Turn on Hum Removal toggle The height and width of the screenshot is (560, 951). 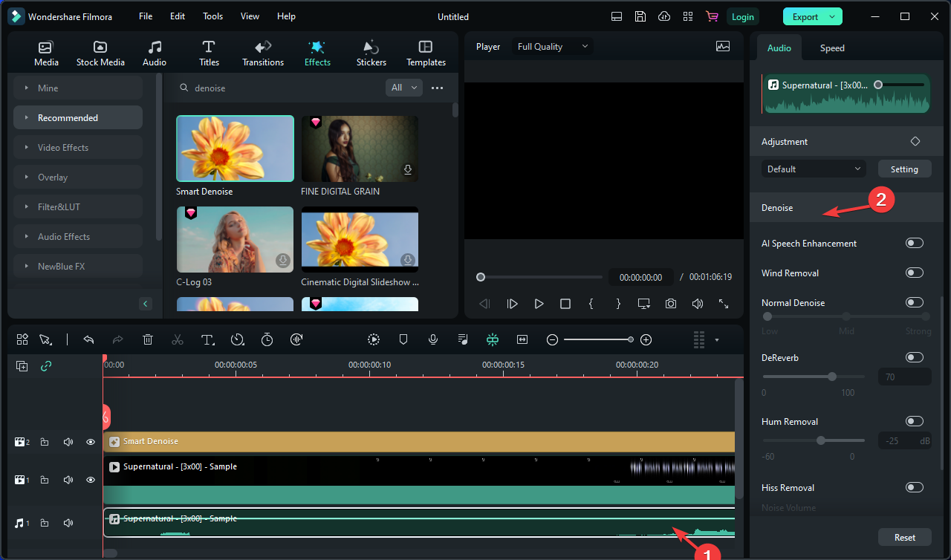(915, 421)
